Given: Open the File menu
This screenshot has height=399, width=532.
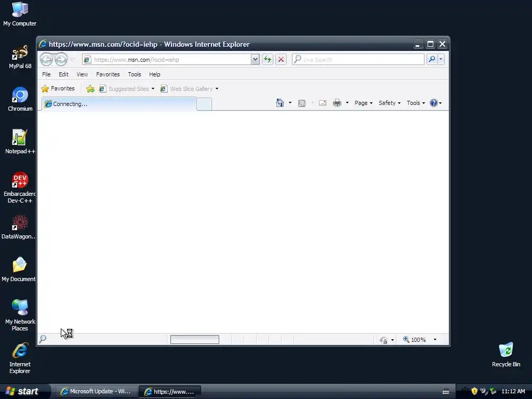Looking at the screenshot, I should click(46, 74).
